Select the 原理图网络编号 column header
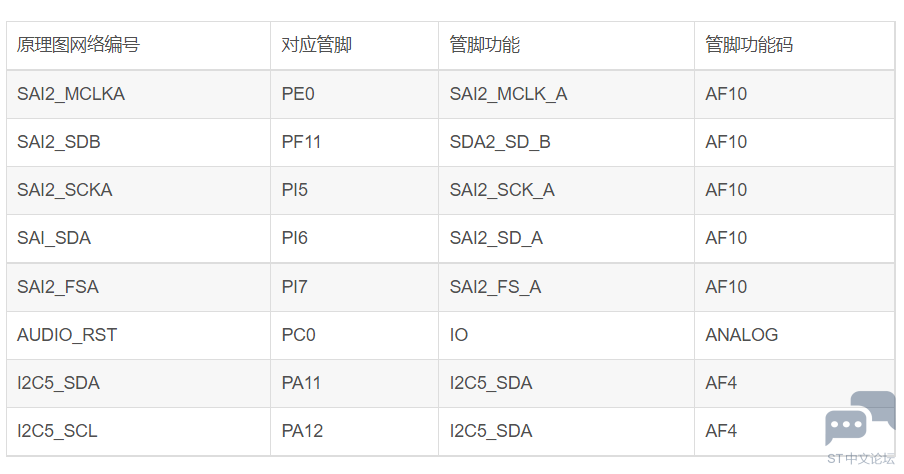This screenshot has height=474, width=904. click(x=138, y=46)
